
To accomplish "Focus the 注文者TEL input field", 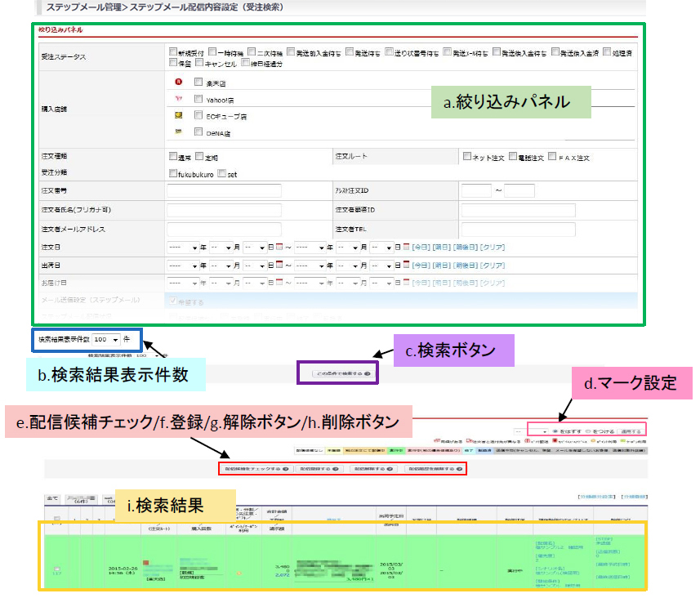I will tap(519, 229).
